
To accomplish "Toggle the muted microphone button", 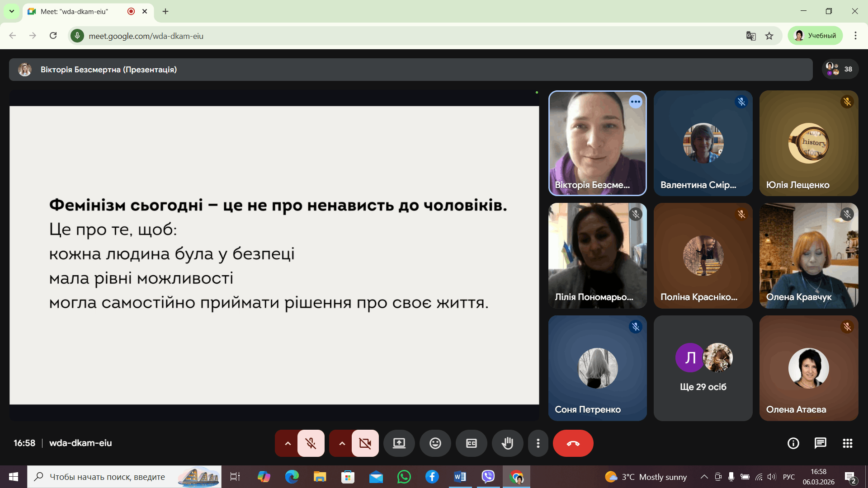I will coord(311,443).
